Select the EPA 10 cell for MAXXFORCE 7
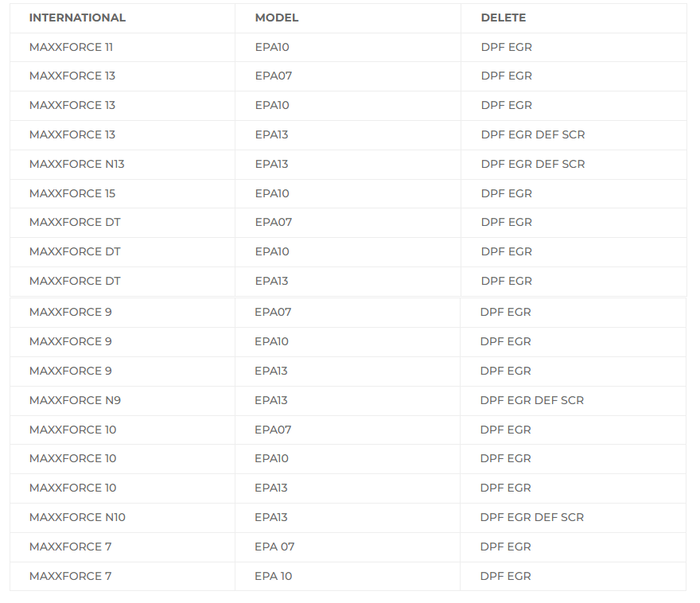 tap(274, 576)
